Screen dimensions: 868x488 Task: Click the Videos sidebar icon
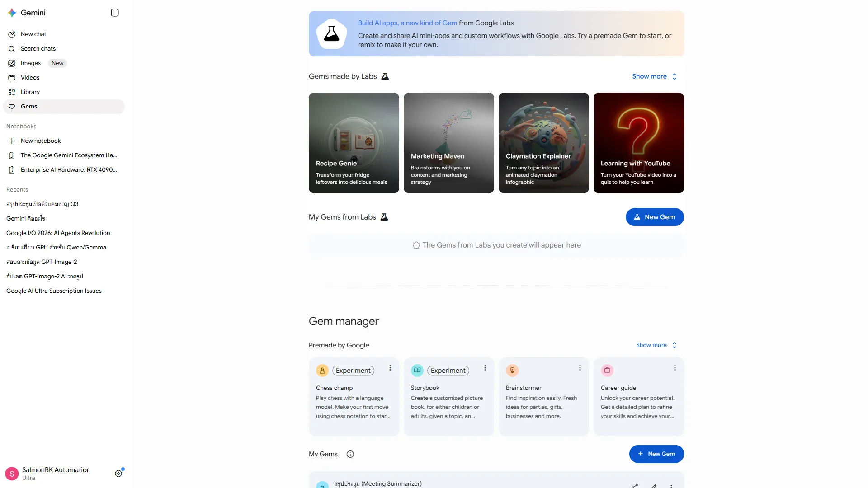point(12,78)
